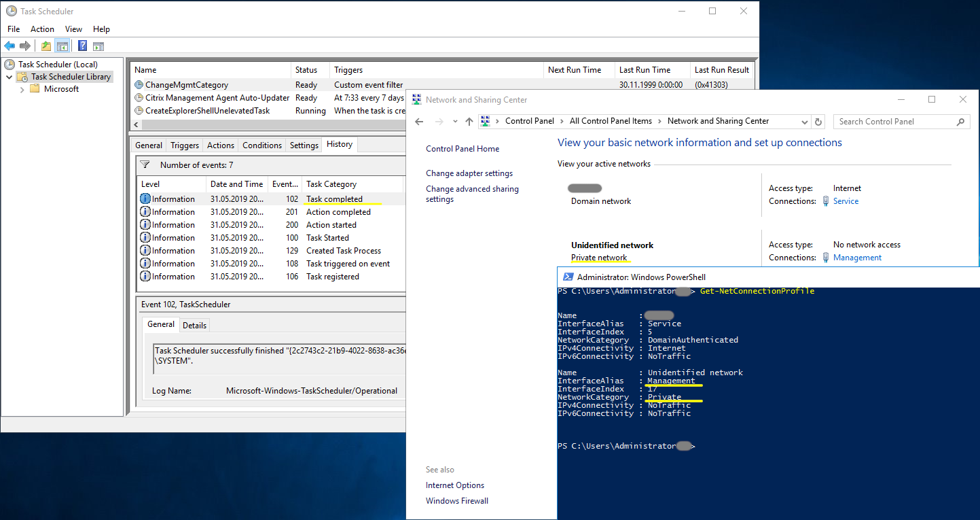Open the address bar history dropdown

[805, 122]
